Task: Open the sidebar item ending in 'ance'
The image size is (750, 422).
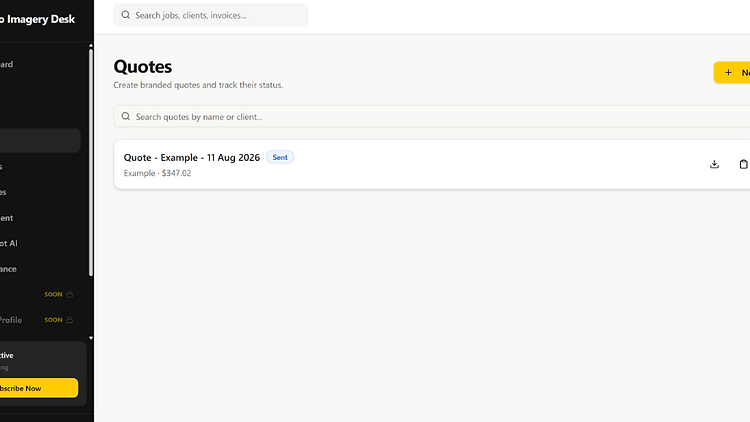Action: (x=40, y=269)
